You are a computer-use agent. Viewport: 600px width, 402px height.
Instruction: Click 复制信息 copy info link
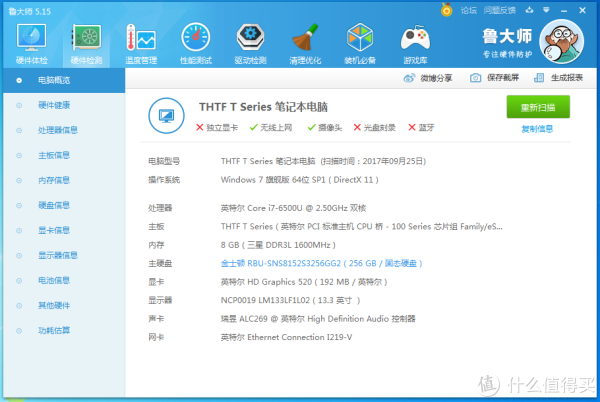(537, 129)
